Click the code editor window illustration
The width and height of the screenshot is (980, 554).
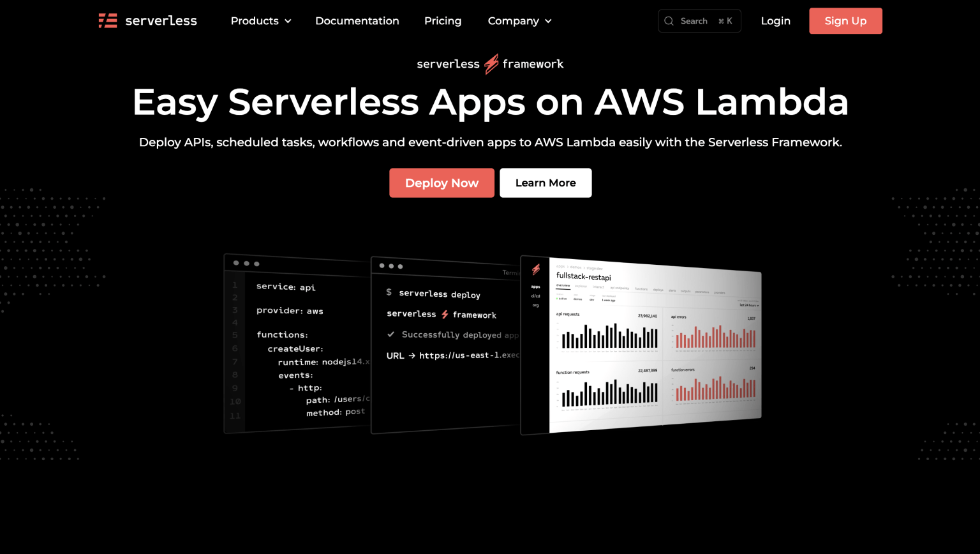[297, 343]
